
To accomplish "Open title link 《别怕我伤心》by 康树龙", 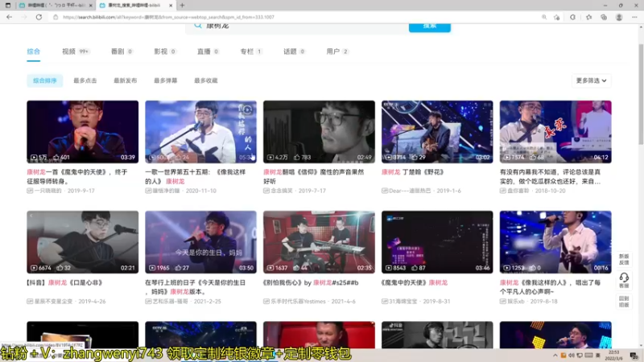I will click(311, 282).
